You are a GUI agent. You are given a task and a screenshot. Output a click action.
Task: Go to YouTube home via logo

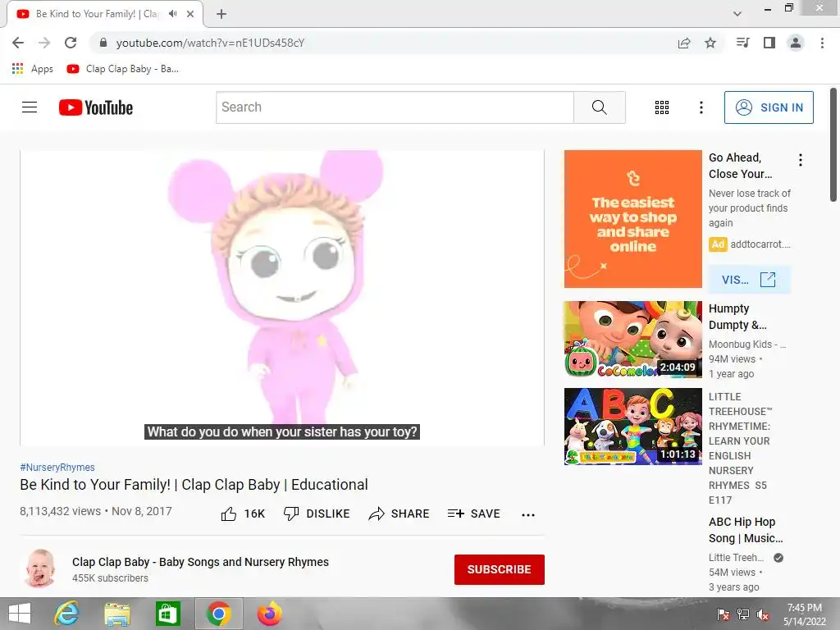click(96, 107)
